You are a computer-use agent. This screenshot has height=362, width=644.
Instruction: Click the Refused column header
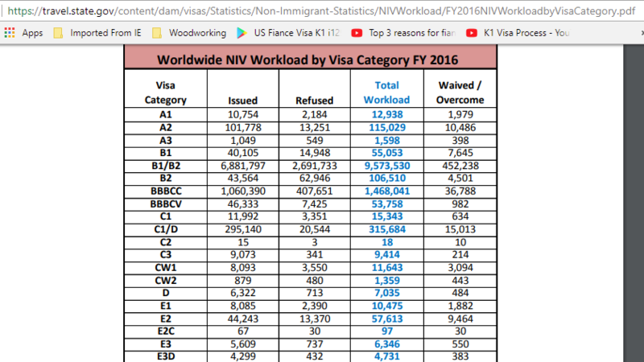pyautogui.click(x=315, y=101)
